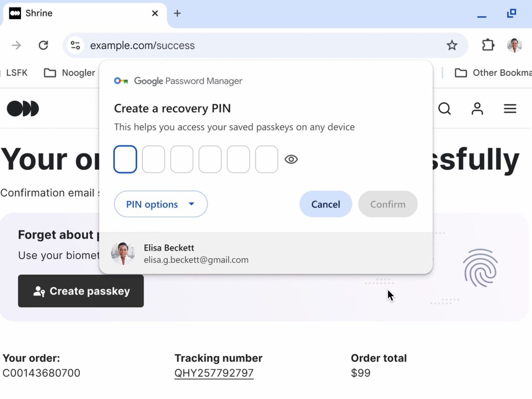Click the first PIN digit box

(x=125, y=159)
